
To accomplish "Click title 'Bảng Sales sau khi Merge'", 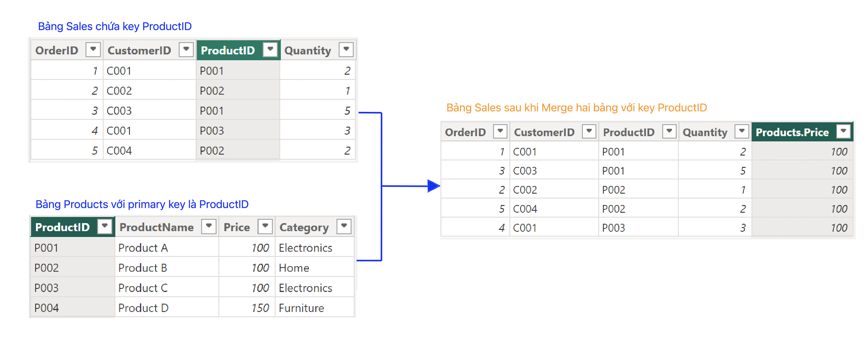I will click(509, 108).
